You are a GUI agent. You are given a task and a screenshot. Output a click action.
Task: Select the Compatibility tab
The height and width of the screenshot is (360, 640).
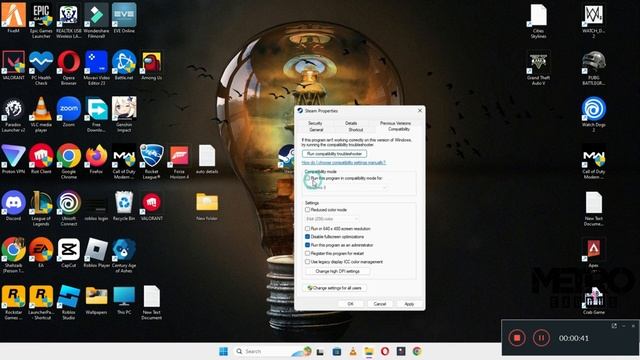(399, 129)
